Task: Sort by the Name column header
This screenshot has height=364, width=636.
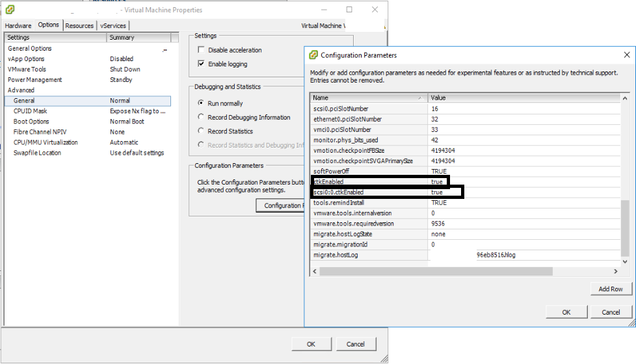Action: point(369,97)
